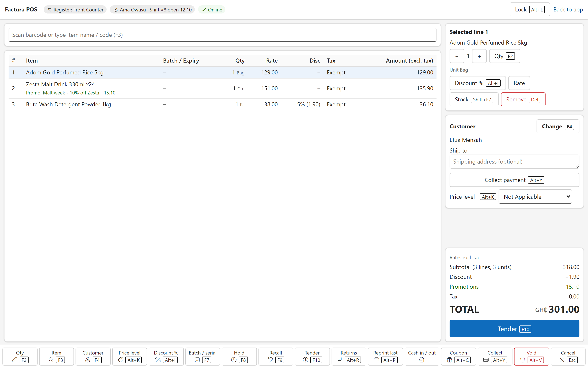Focus the Scan barcode search field

coord(222,35)
